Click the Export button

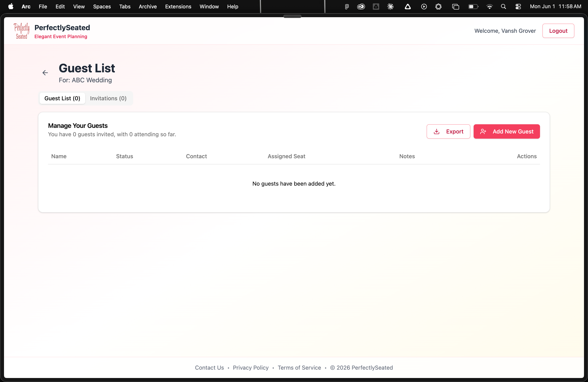click(x=448, y=131)
